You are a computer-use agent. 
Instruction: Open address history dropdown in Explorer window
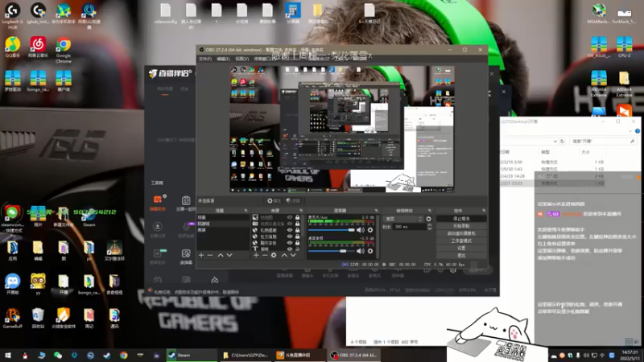pyautogui.click(x=555, y=142)
